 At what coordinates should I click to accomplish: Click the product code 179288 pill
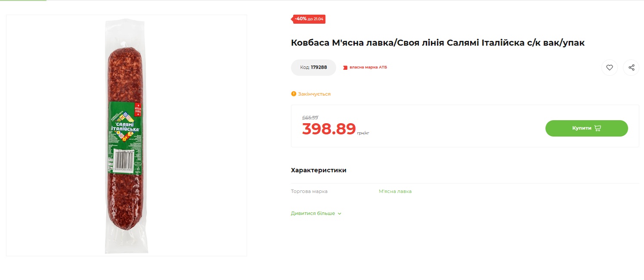[x=313, y=68]
